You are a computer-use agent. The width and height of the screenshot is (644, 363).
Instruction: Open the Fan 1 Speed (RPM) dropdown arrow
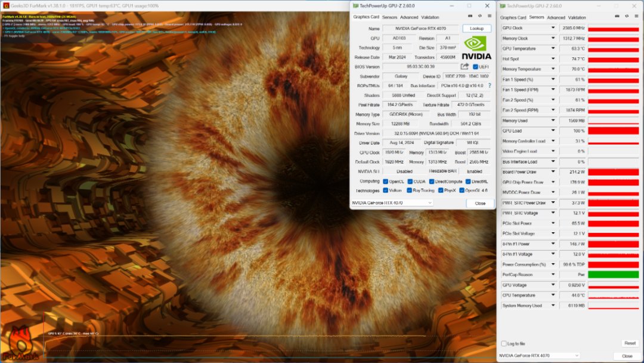click(x=553, y=90)
